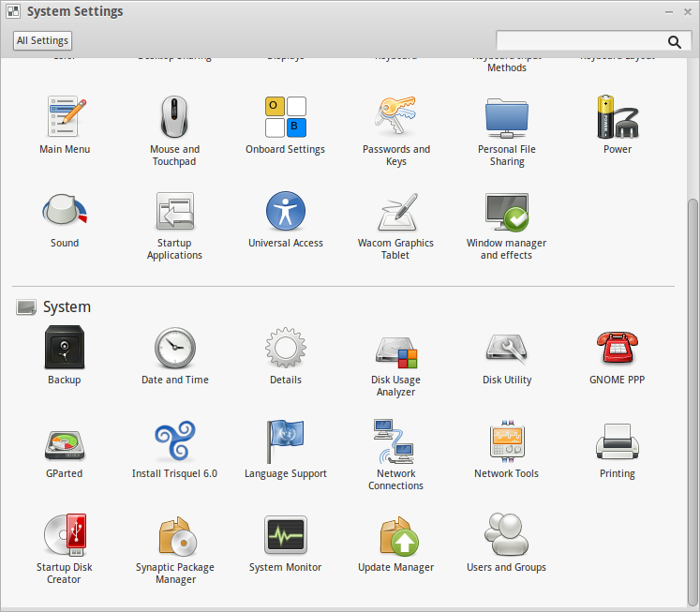Screen dimensions: 700x612
Task: Open Network Connections
Action: click(395, 442)
